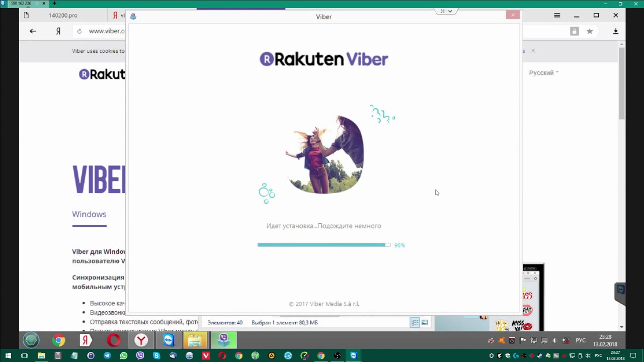Open Opera on the remote taskbar

(114, 340)
